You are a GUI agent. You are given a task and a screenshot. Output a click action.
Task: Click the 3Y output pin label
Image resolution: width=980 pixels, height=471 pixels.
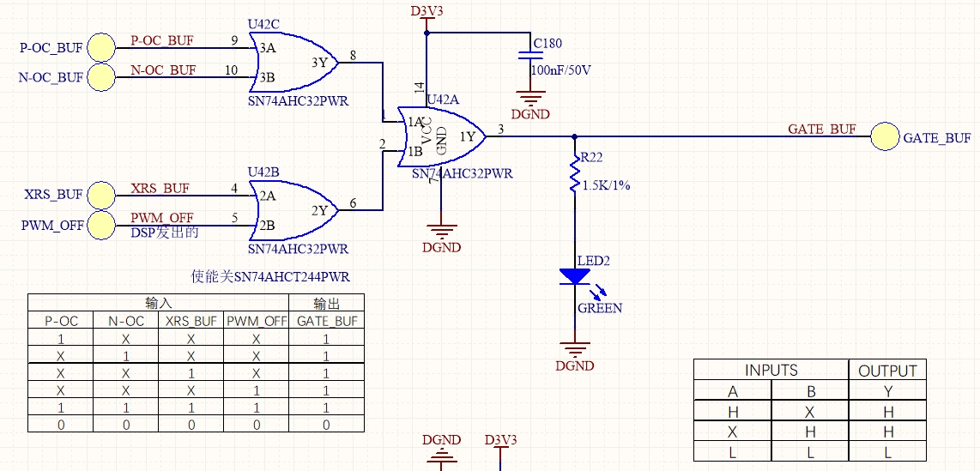319,63
